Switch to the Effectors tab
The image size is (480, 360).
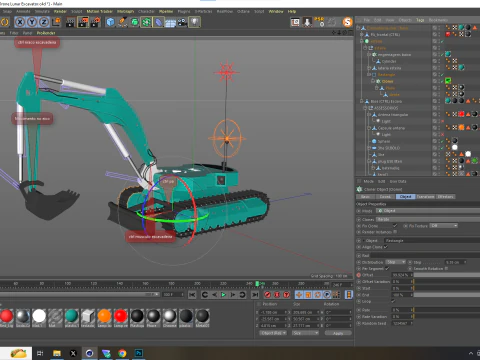pyautogui.click(x=445, y=197)
